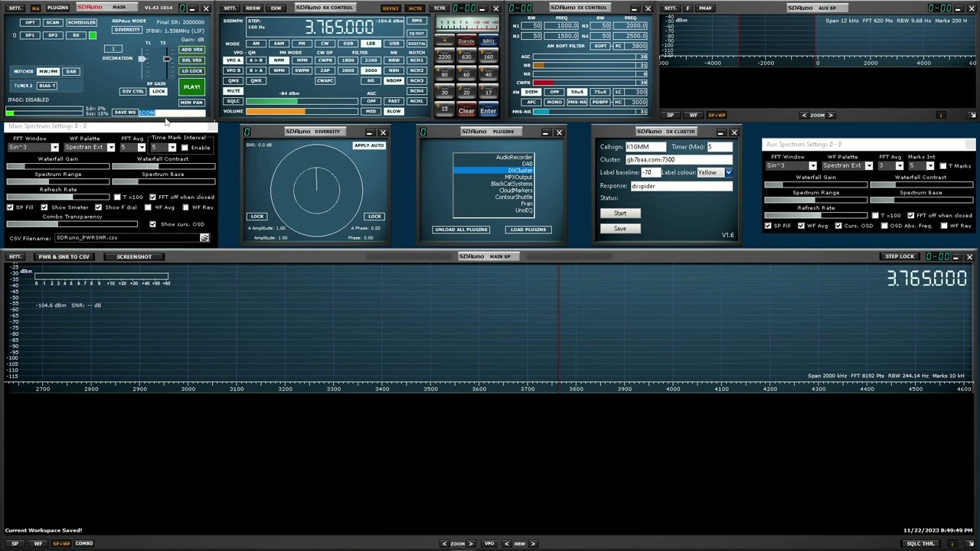
Task: Zoom in the Aux SP spectrum
Action: coord(831,115)
